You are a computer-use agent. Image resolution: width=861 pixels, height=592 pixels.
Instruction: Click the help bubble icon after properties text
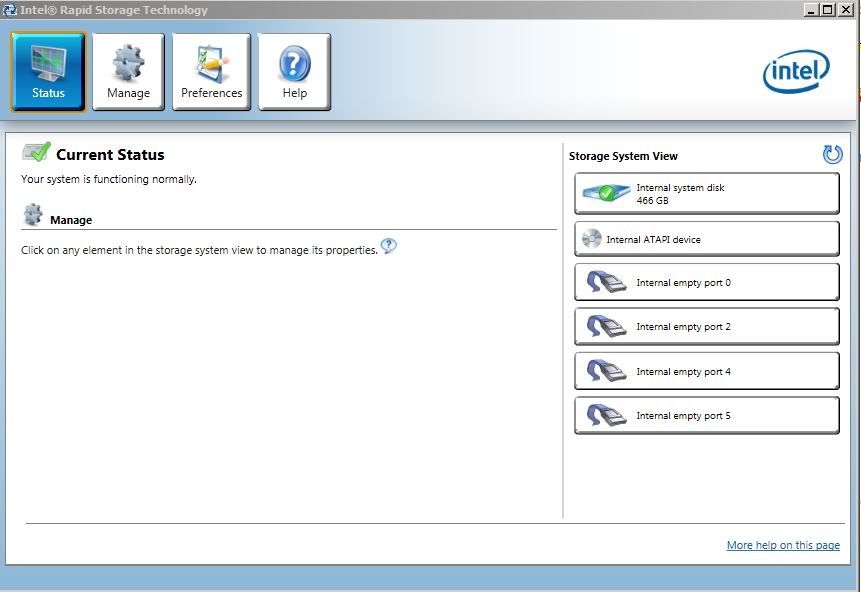(x=389, y=246)
